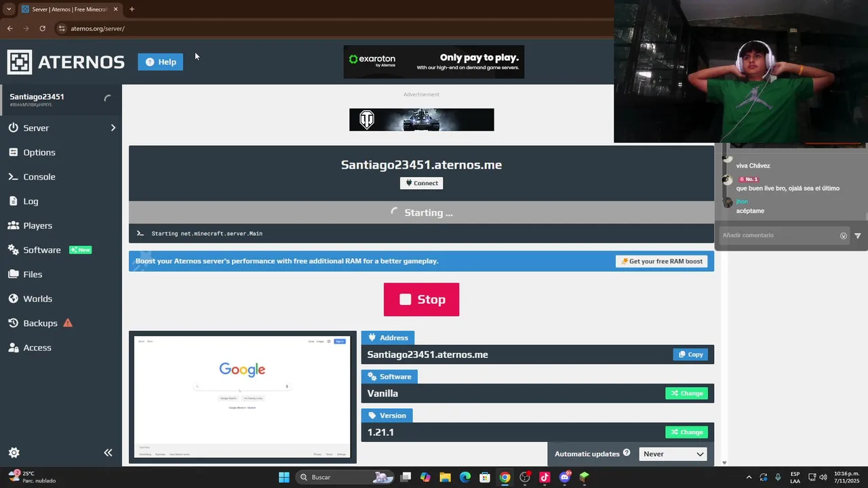Reload the page with refresh icon

(x=42, y=28)
